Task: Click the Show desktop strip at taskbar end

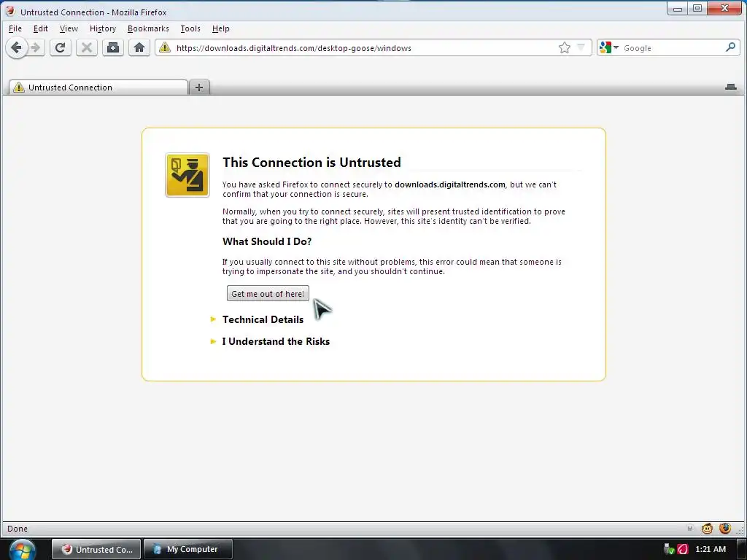Action: (x=742, y=550)
